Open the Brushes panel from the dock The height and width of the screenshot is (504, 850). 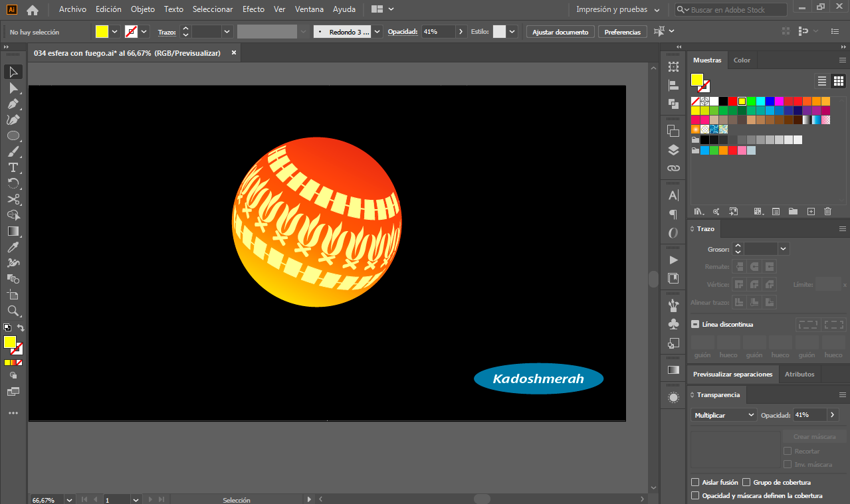(673, 305)
